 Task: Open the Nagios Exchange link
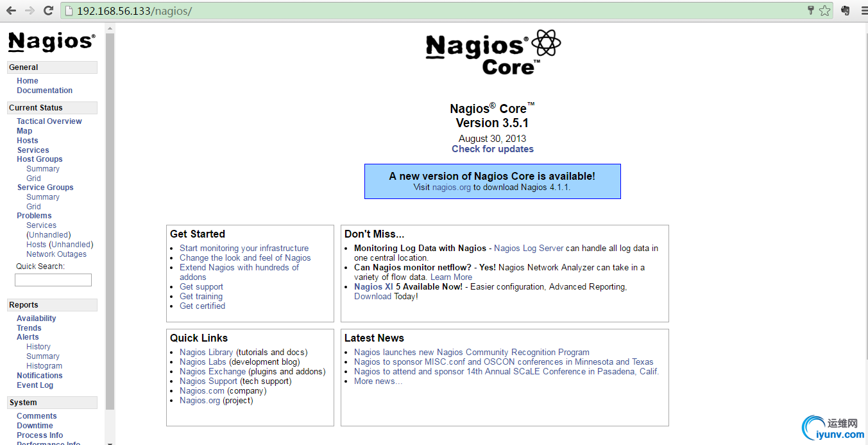(212, 372)
